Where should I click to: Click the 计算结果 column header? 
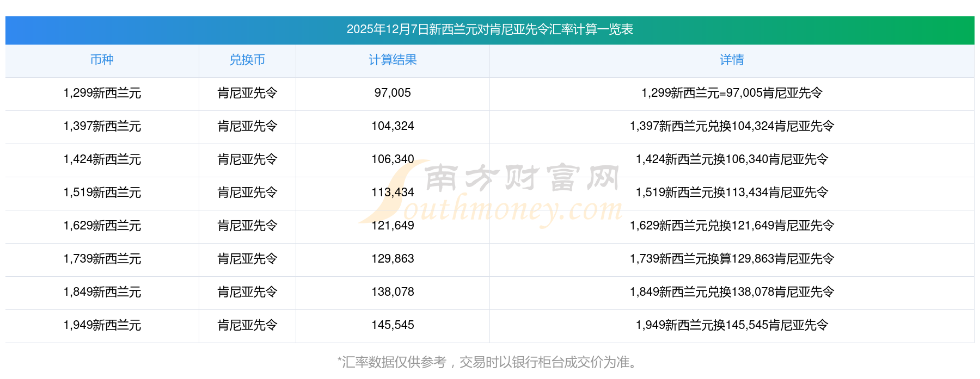click(x=393, y=60)
